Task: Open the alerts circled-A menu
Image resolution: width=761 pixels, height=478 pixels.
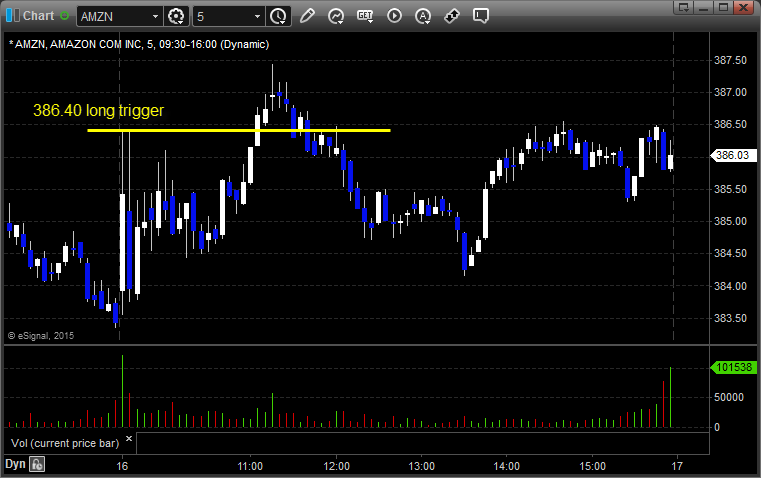Action: [423, 16]
